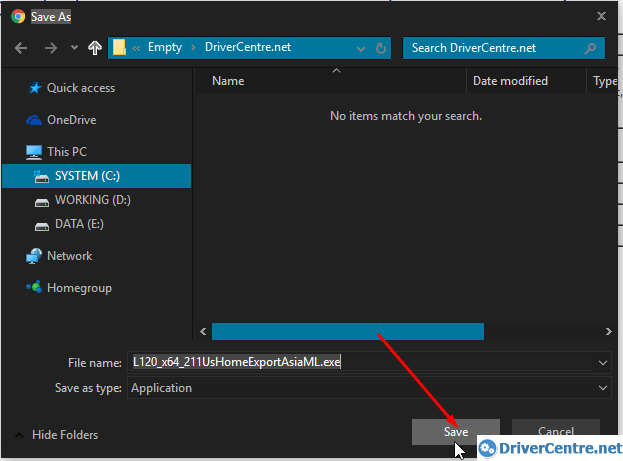Sort by the Type column header
The width and height of the screenshot is (623, 461).
click(604, 81)
